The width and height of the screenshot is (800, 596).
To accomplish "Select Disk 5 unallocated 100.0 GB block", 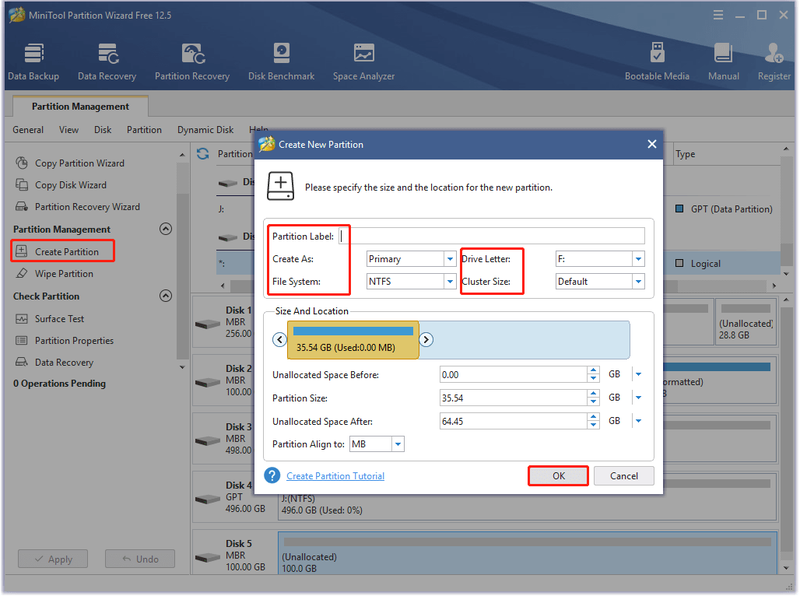I will point(528,553).
